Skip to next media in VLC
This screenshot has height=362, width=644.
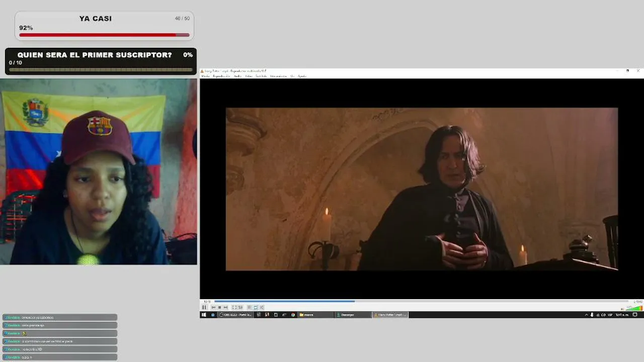pyautogui.click(x=225, y=307)
